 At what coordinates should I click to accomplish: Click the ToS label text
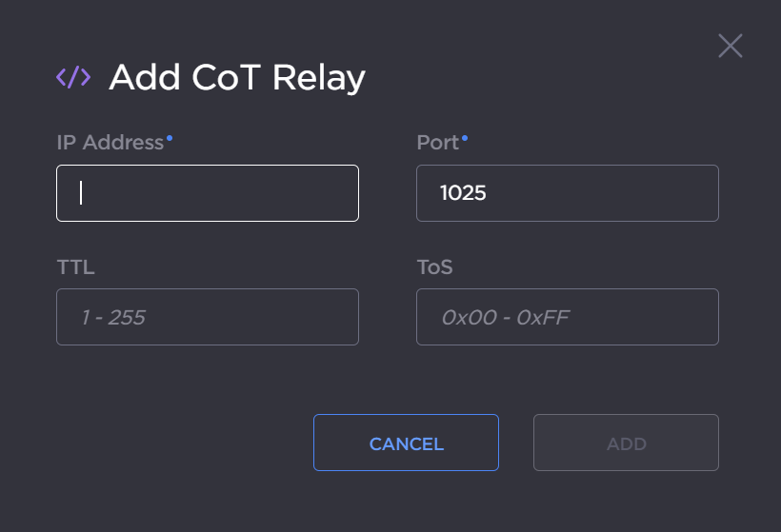pos(434,267)
